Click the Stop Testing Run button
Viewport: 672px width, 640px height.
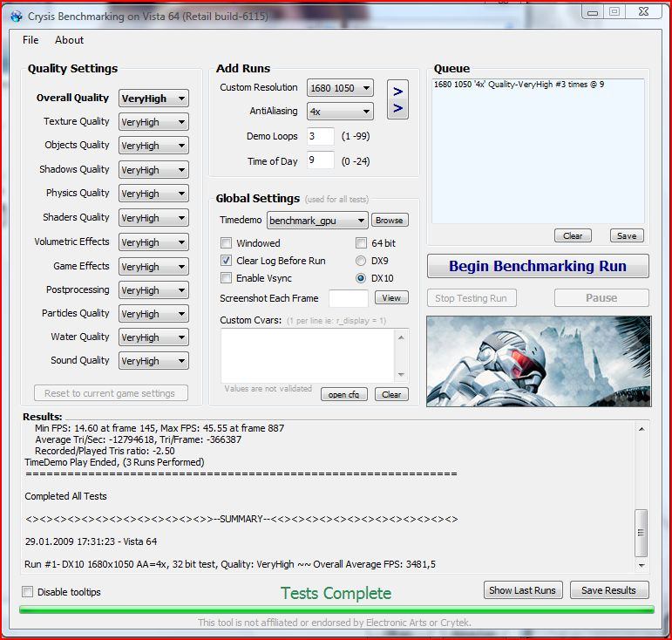pyautogui.click(x=472, y=298)
